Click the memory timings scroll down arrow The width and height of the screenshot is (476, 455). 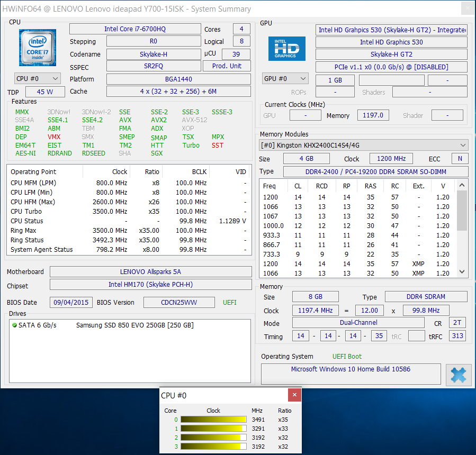pos(462,272)
